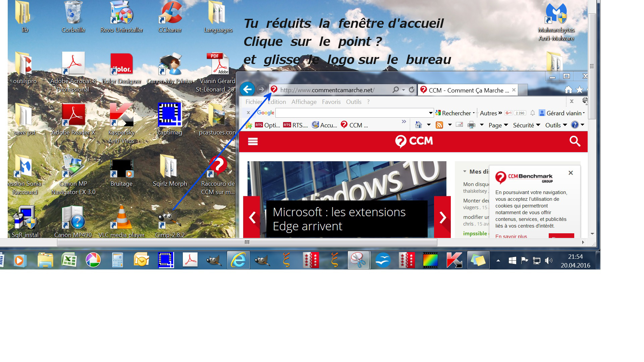
Task: Click the Home icon in the IE command bar
Action: [x=419, y=125]
